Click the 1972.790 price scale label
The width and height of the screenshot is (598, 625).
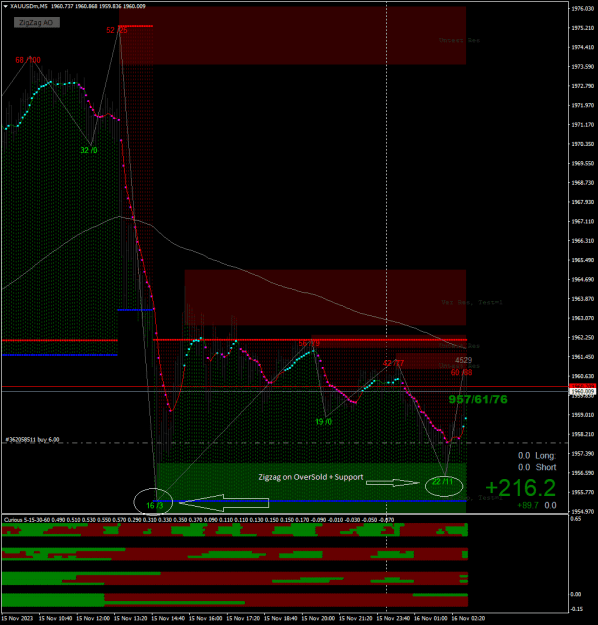pyautogui.click(x=582, y=86)
